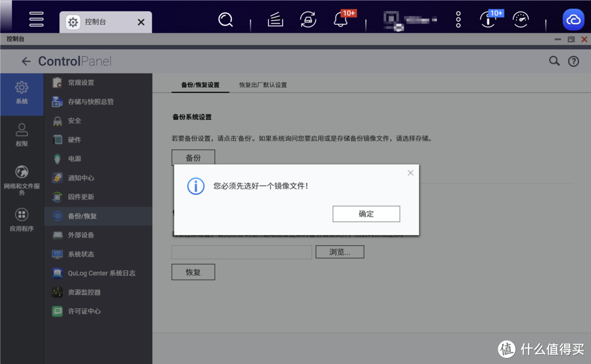
Task: Switch to 恢复出厂默认设置 tab
Action: click(x=263, y=85)
